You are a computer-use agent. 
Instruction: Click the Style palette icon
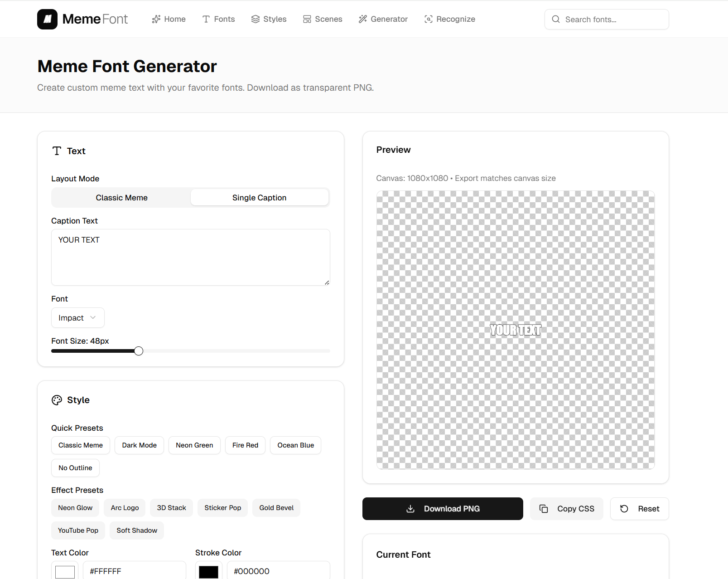click(57, 400)
